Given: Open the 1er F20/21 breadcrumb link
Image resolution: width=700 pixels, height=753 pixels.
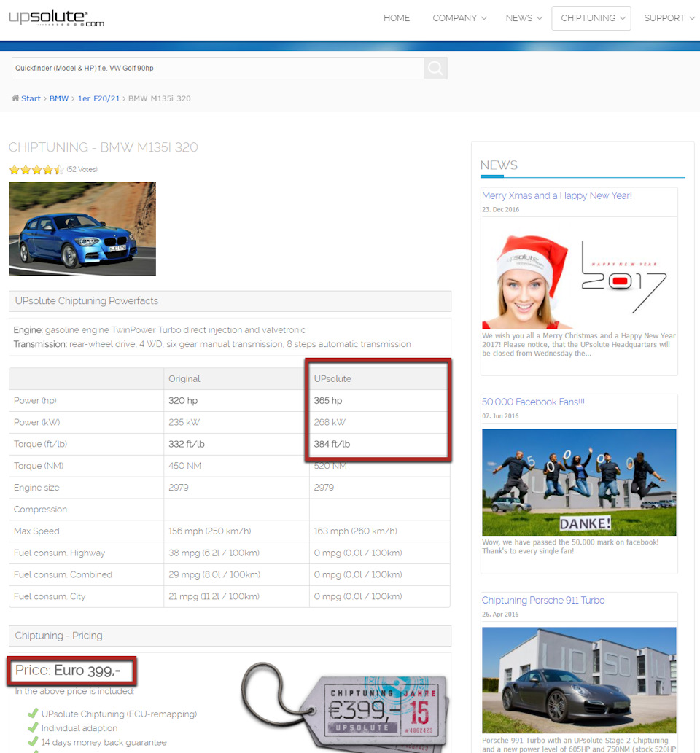Looking at the screenshot, I should point(99,98).
